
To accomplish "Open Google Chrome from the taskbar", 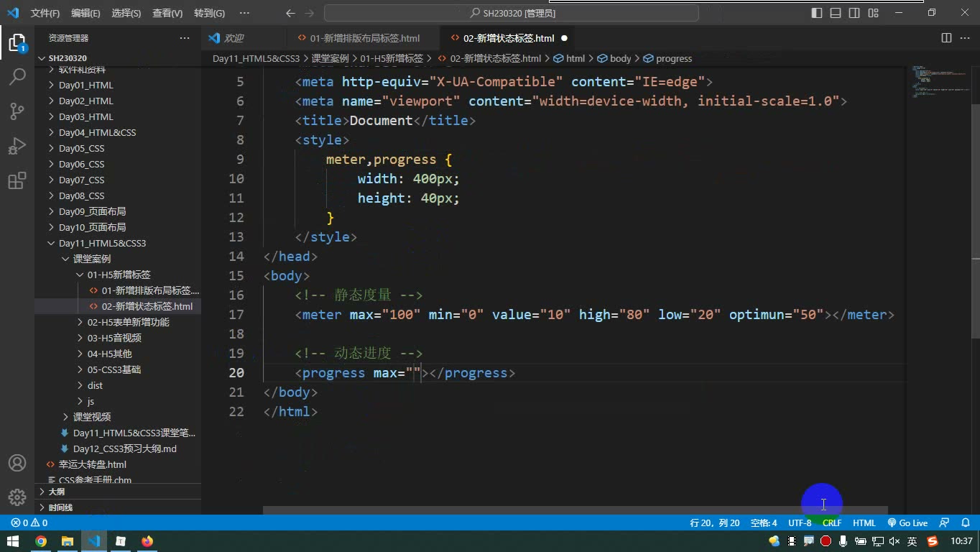I will pos(41,541).
